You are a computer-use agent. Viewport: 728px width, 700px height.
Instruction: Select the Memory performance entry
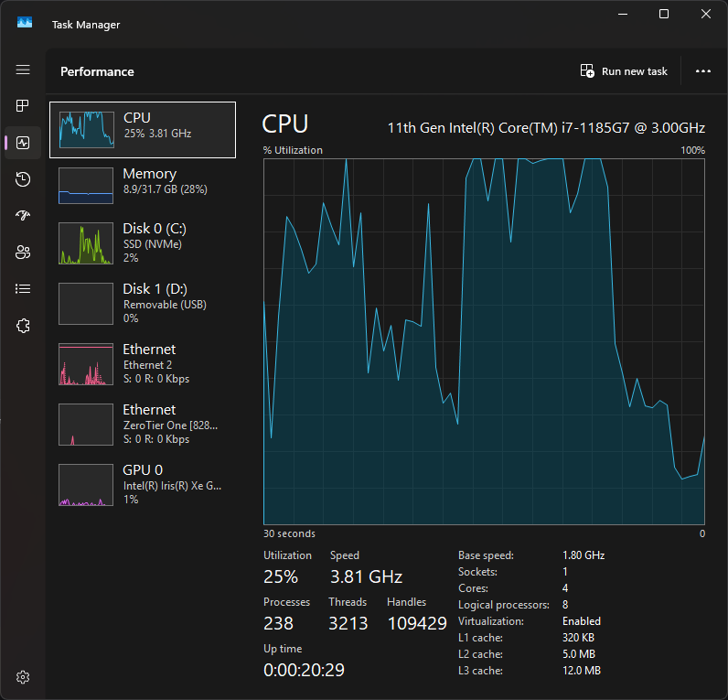(143, 186)
